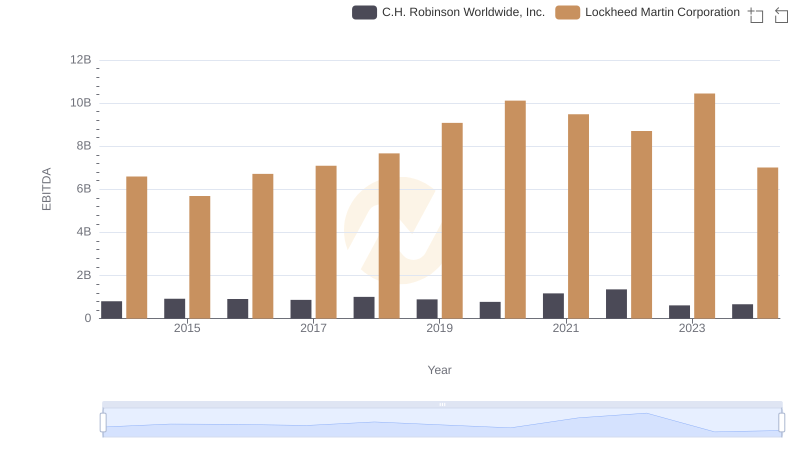The image size is (800, 461).
Task: Click the 2015 x-axis label
Action: click(x=187, y=328)
